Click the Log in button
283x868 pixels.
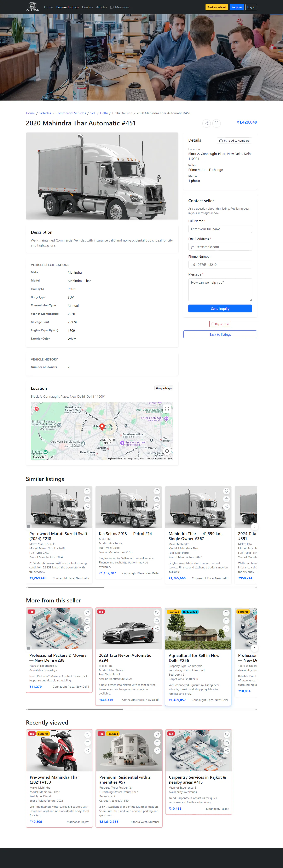coord(251,7)
